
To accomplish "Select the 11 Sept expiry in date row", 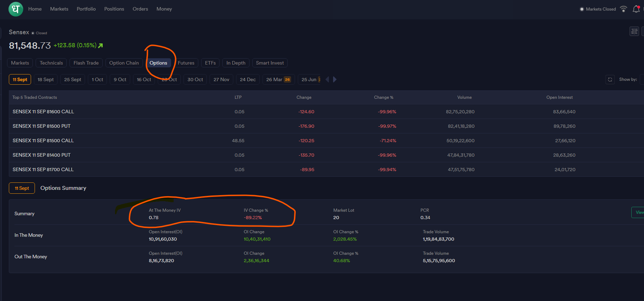I will click(20, 79).
